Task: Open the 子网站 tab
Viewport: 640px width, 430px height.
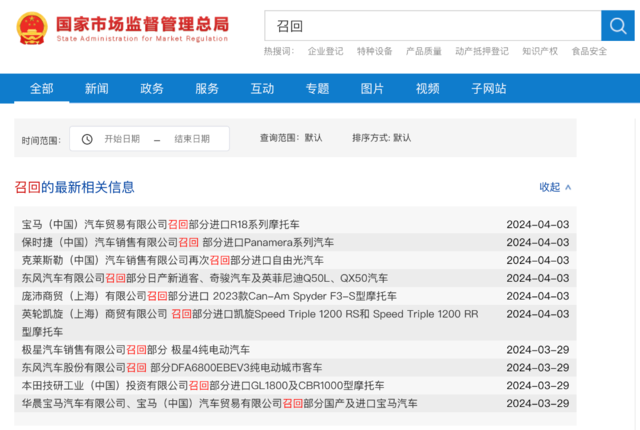Action: click(487, 89)
